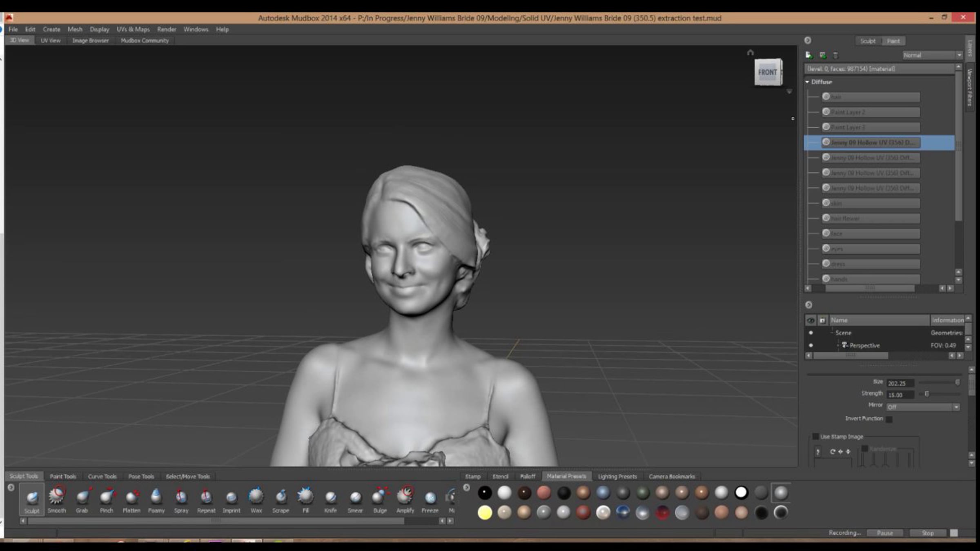
Task: Pick the yellow material preset sphere
Action: [485, 513]
